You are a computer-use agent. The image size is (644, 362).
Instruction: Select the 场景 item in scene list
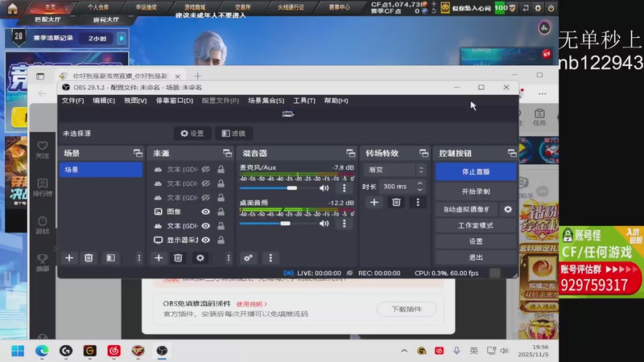coord(101,170)
